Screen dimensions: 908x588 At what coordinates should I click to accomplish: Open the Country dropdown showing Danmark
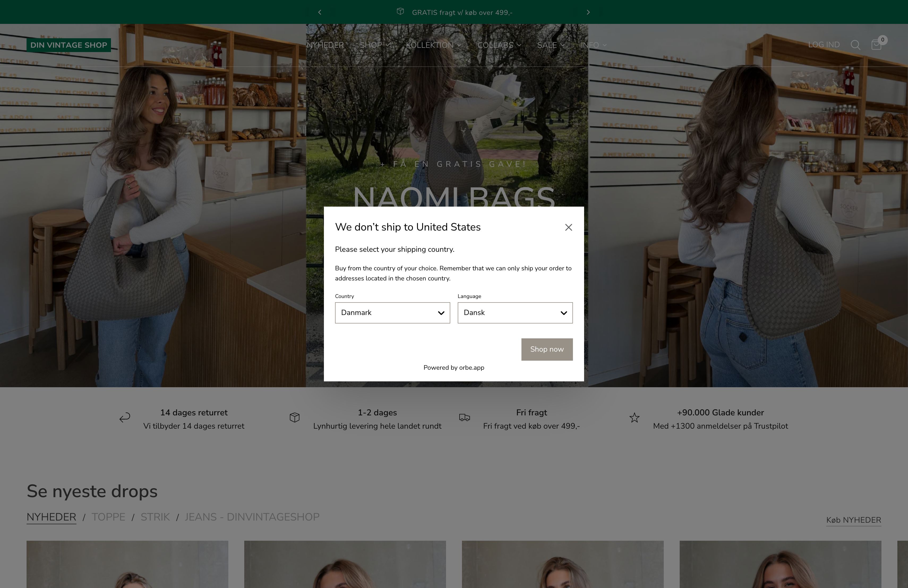tap(392, 313)
